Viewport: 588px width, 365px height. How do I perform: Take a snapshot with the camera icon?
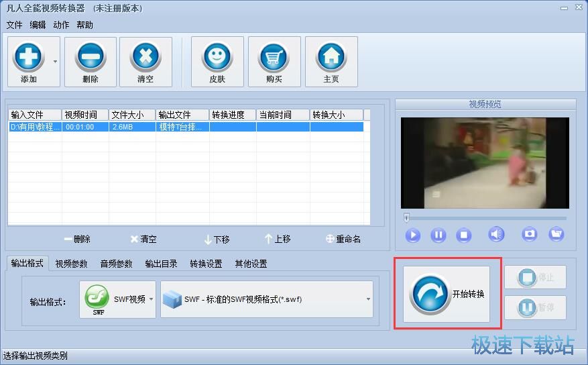click(x=530, y=234)
